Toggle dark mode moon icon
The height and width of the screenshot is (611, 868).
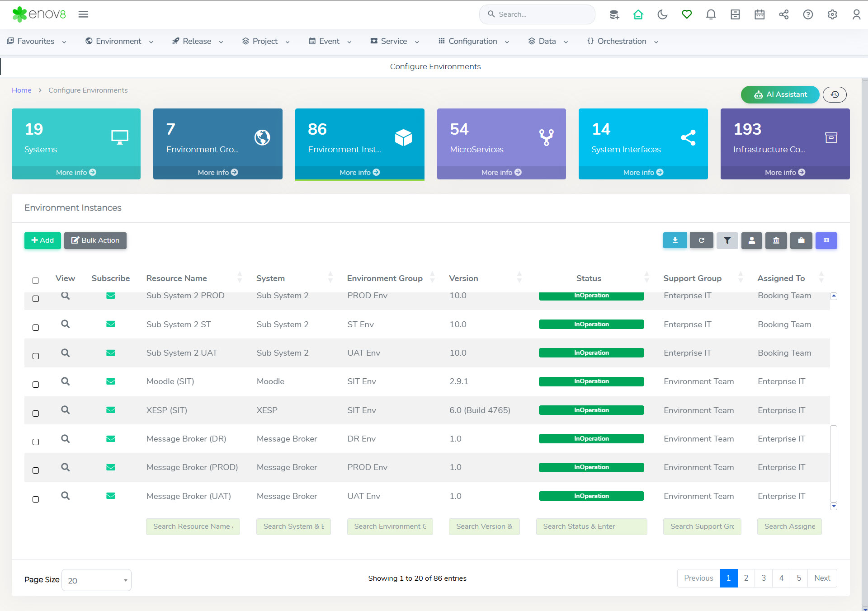[x=662, y=14]
